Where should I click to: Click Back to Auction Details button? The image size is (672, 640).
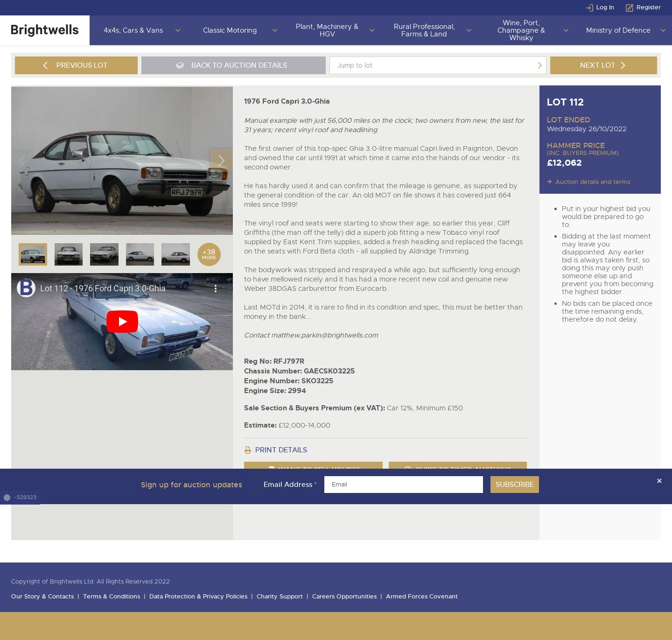(x=233, y=65)
